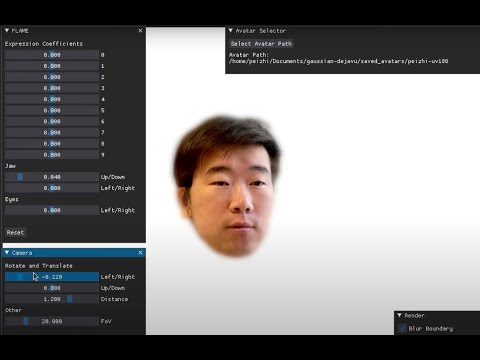Click the Camera panel title bar

point(74,253)
